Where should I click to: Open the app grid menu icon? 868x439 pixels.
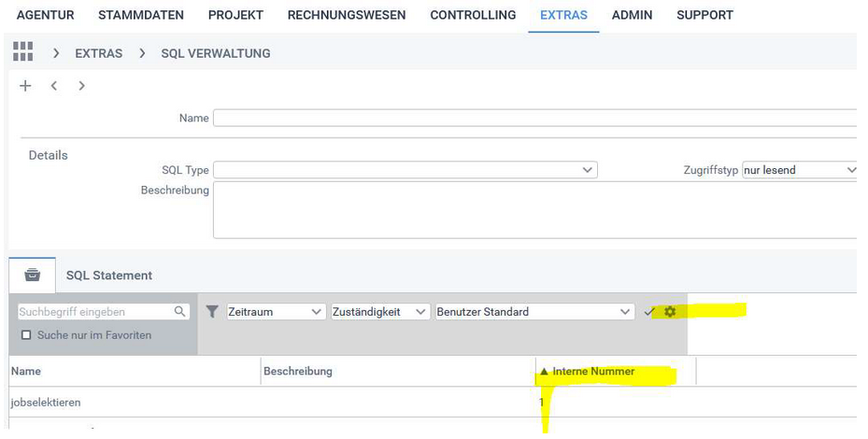[22, 51]
